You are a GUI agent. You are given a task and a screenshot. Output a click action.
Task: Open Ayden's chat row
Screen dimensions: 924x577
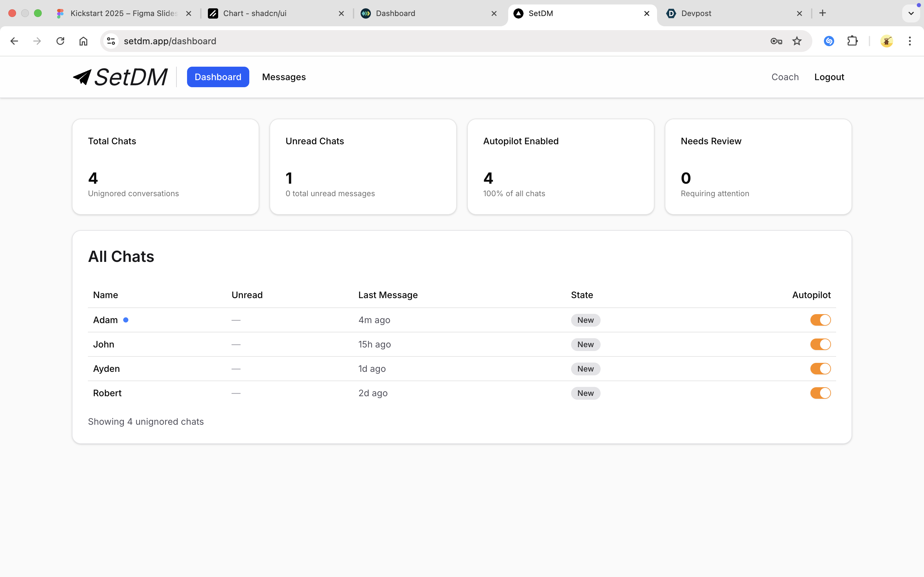point(107,369)
